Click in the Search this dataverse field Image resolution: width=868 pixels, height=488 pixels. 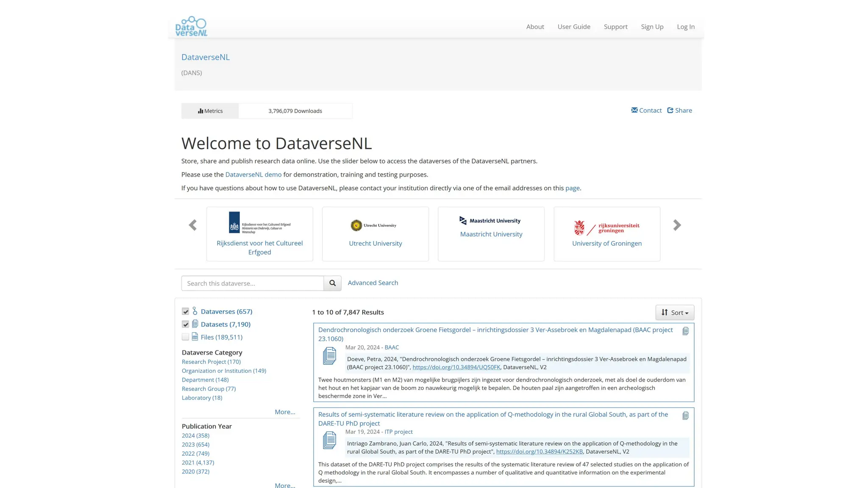pos(252,283)
